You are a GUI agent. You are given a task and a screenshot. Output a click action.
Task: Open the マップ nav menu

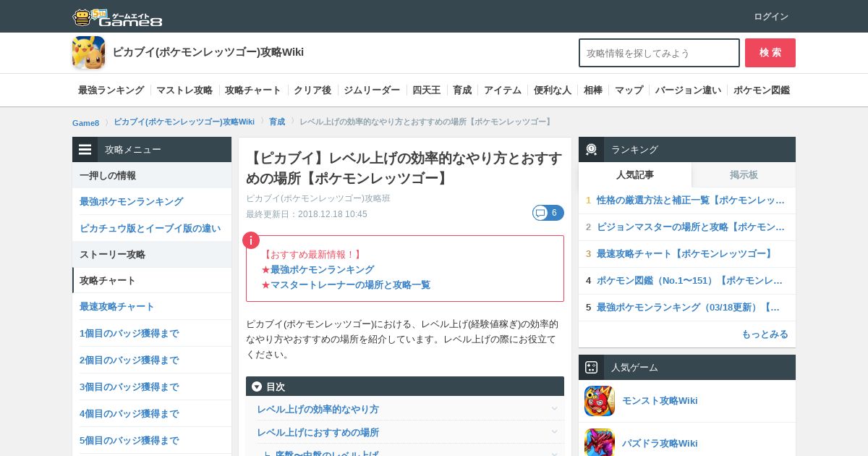tap(629, 90)
